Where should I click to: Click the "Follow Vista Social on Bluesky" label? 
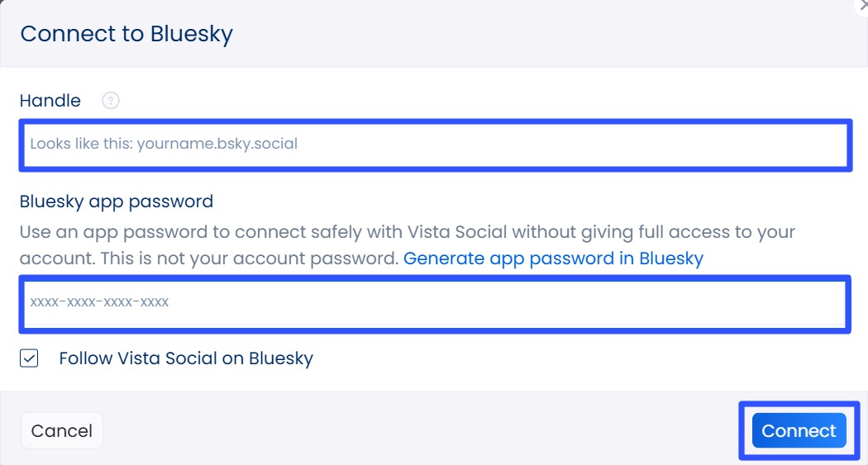click(186, 358)
